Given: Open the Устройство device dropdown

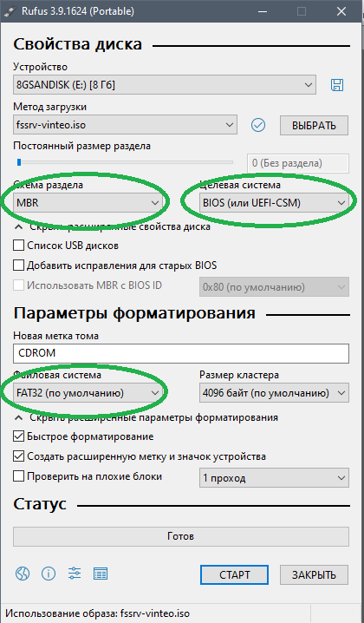Looking at the screenshot, I should pyautogui.click(x=165, y=85).
